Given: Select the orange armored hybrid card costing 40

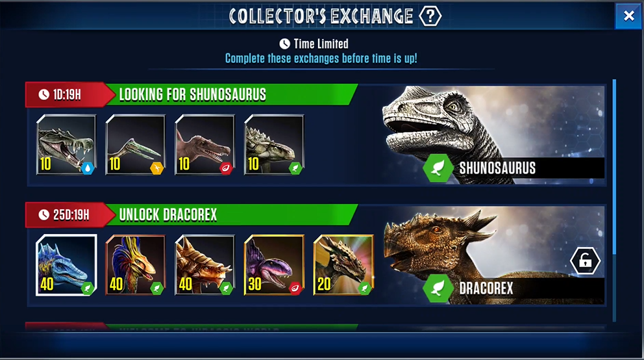Looking at the screenshot, I should tap(205, 265).
